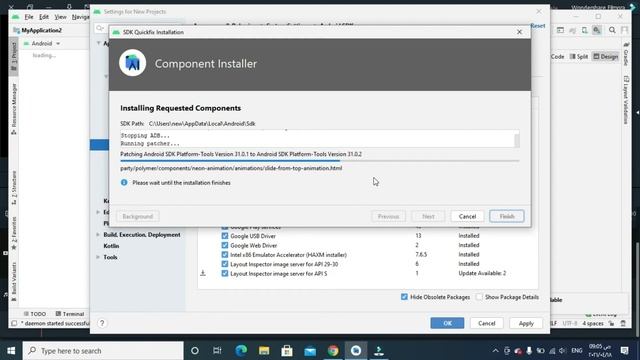Open Layout Validation side panel tab

click(626, 100)
